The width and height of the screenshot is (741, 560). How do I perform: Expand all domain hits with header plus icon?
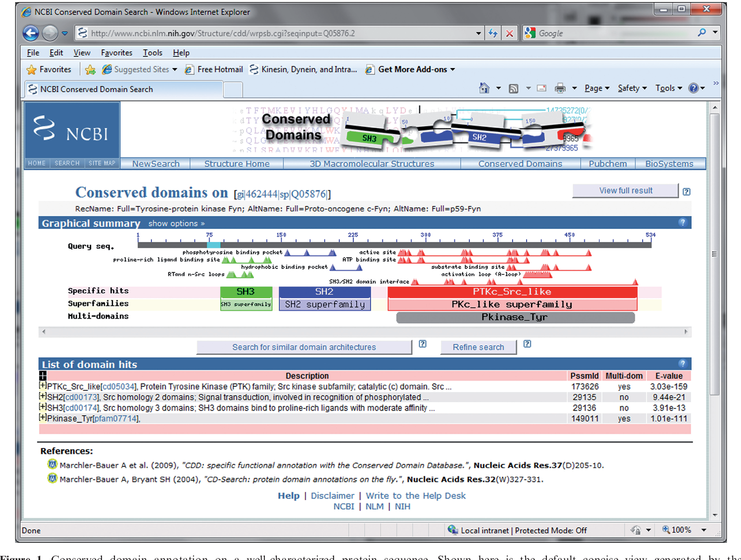[x=43, y=376]
